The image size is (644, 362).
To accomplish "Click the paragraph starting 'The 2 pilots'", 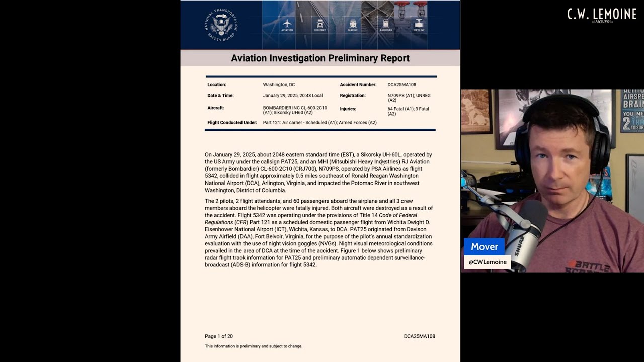I will 318,233.
